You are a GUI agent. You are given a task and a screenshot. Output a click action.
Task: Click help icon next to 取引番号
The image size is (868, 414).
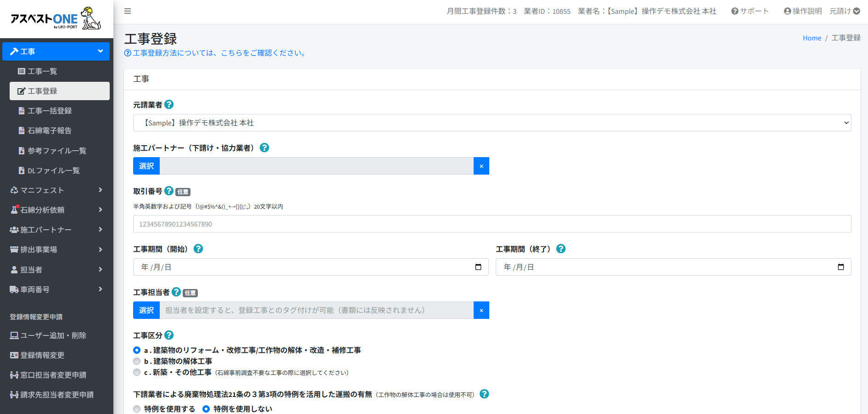(x=169, y=191)
